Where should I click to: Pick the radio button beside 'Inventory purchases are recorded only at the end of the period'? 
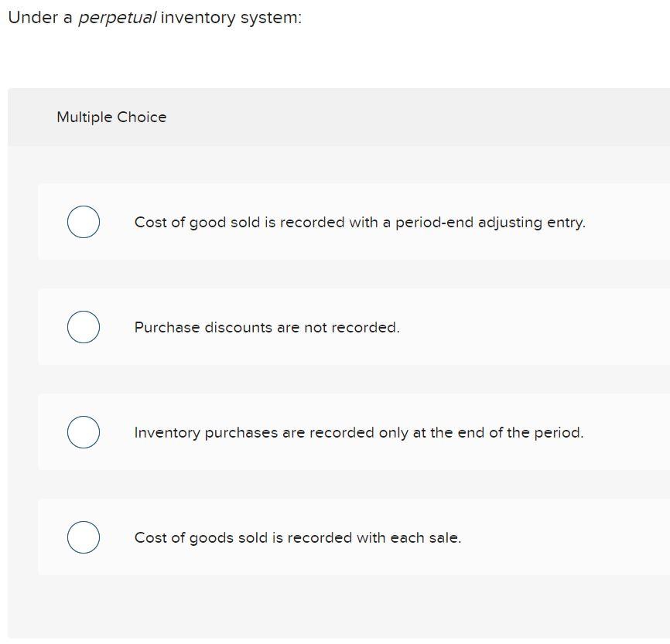84,431
